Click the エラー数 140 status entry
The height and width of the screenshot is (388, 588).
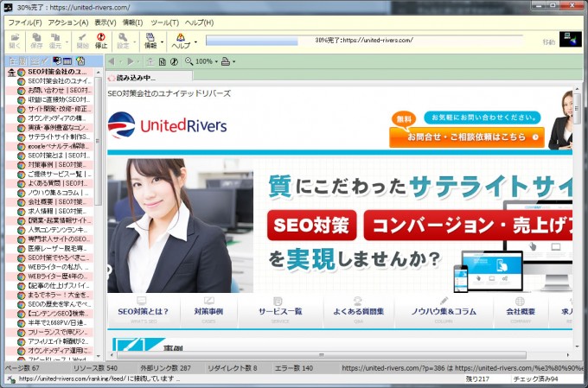click(x=294, y=368)
